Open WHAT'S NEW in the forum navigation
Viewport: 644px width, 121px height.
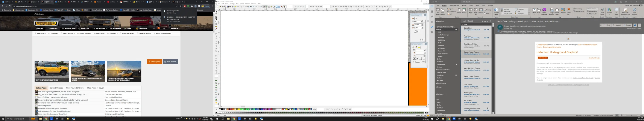[x=69, y=29]
